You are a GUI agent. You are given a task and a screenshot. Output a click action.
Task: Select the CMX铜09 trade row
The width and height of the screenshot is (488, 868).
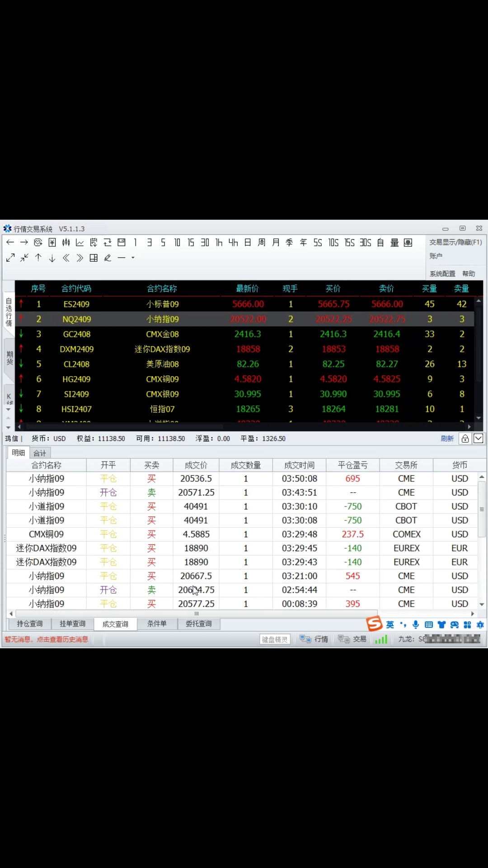pyautogui.click(x=242, y=534)
